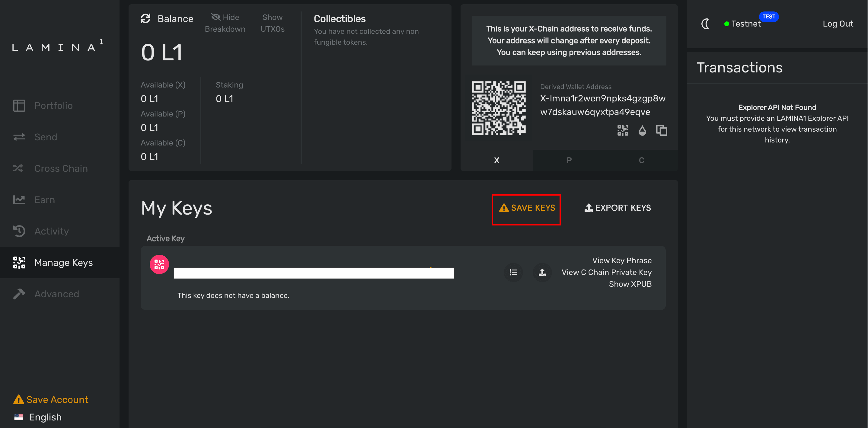Click Log Out

838,24
